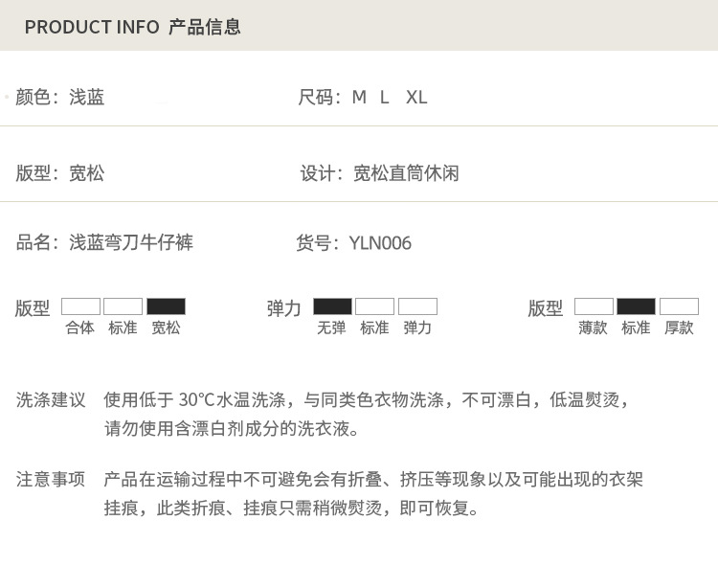
Task: Select the empty 弹力 box at the right of the elasticity row
Action: [x=417, y=306]
